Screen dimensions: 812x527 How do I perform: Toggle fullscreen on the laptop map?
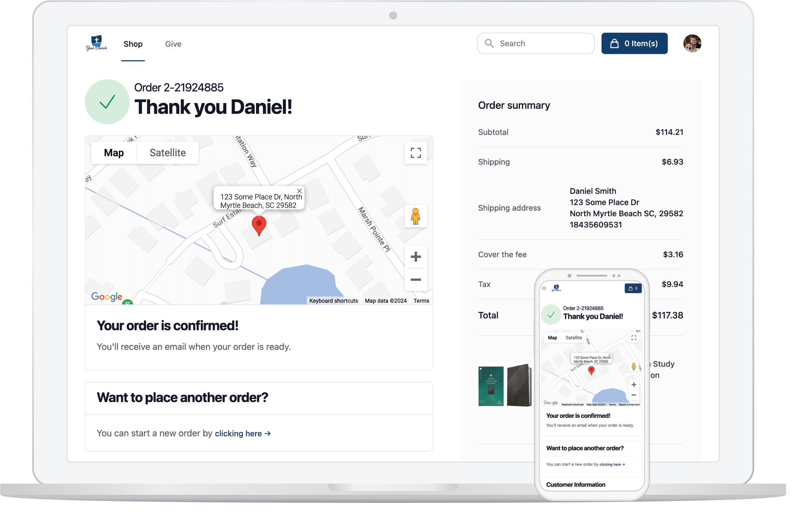tap(416, 153)
